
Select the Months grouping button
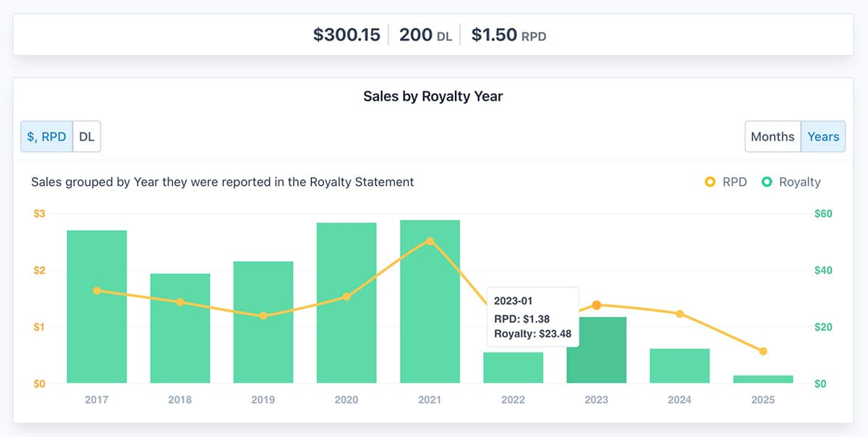point(773,137)
